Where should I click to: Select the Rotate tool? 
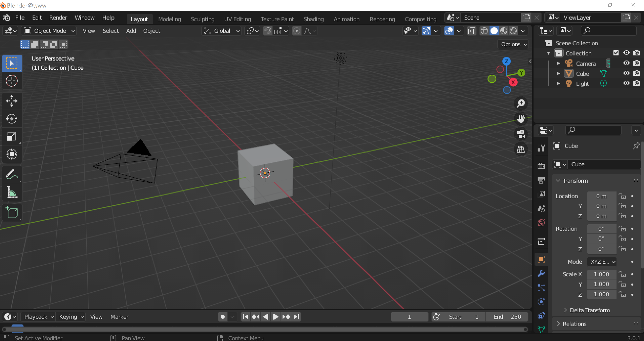pos(12,119)
